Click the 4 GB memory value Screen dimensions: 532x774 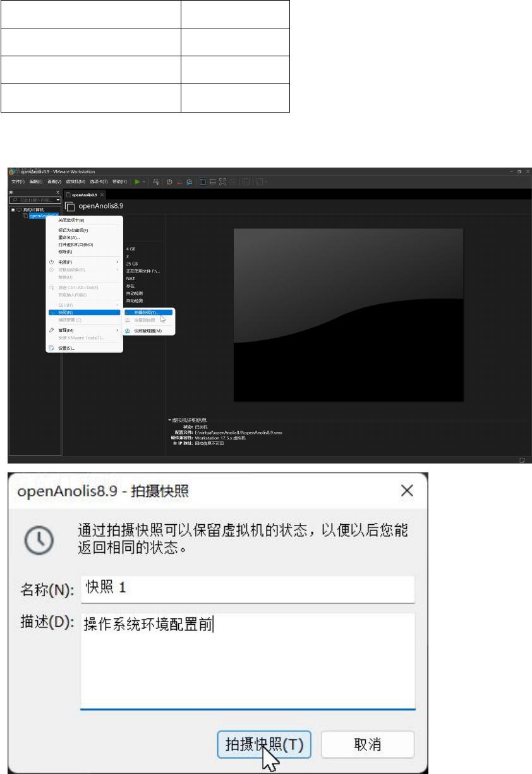point(130,249)
